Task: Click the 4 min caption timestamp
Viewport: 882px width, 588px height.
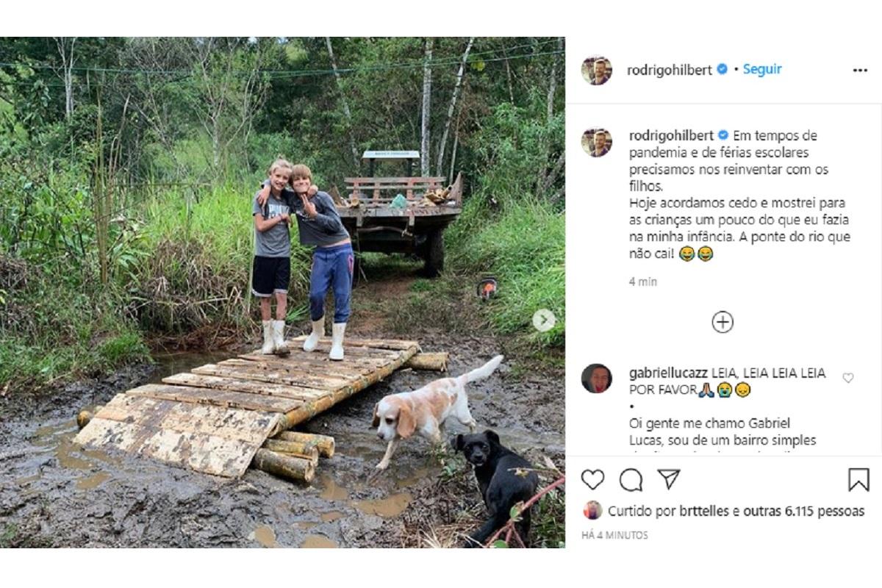Action: point(643,282)
